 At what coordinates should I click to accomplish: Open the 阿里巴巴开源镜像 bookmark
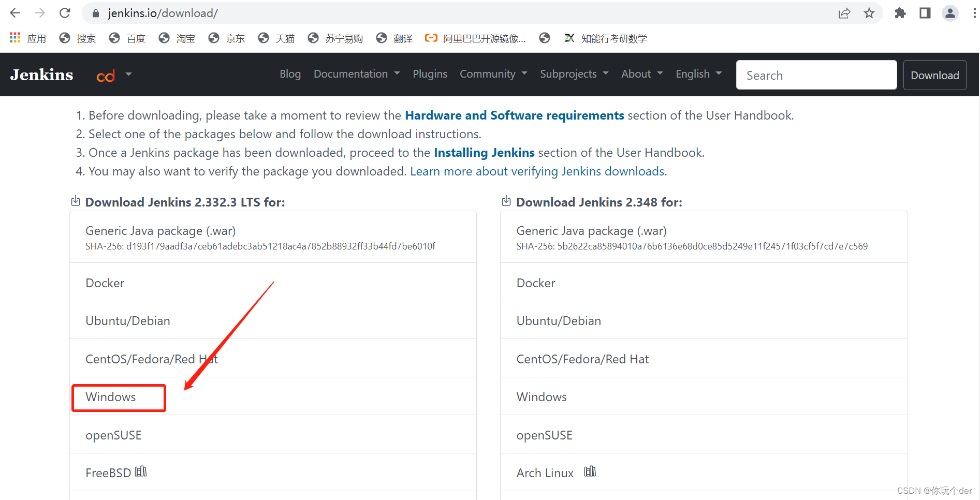[475, 38]
